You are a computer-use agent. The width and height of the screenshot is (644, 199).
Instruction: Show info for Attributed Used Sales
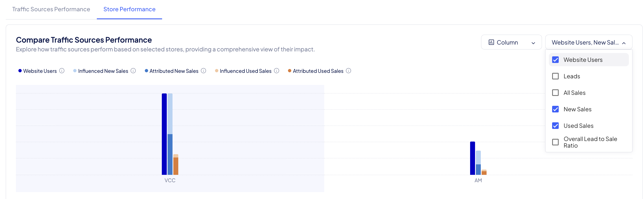tap(349, 71)
